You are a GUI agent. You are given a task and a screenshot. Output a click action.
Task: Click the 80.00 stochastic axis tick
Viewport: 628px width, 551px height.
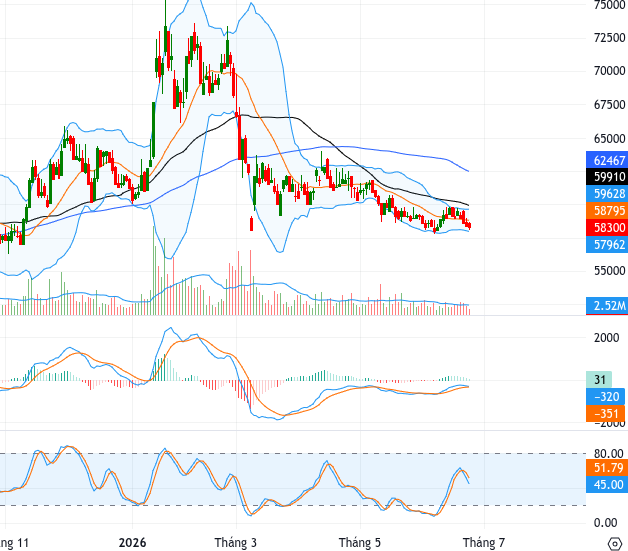608,453
